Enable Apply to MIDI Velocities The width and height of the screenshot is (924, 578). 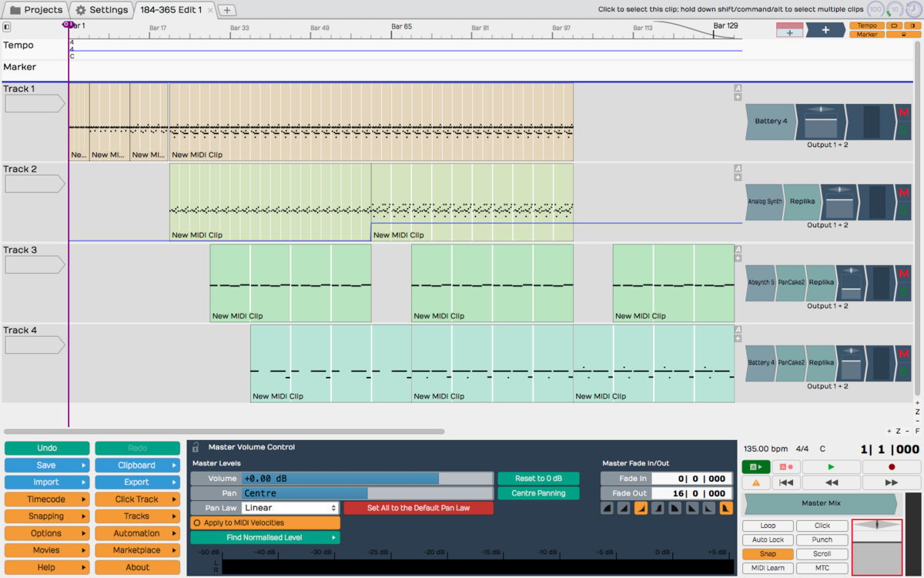tap(265, 523)
